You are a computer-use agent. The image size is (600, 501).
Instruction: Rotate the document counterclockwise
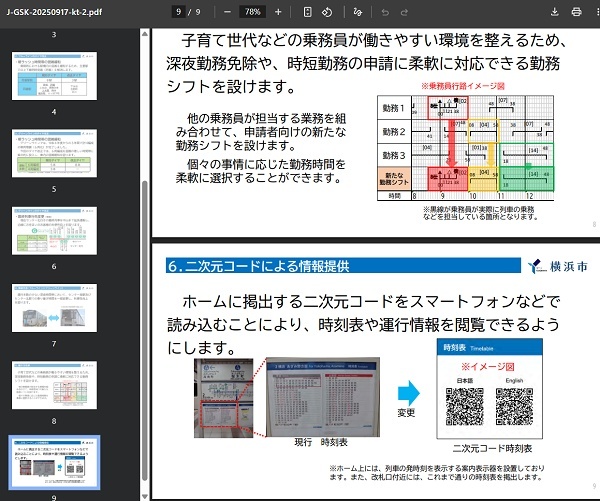pos(327,11)
